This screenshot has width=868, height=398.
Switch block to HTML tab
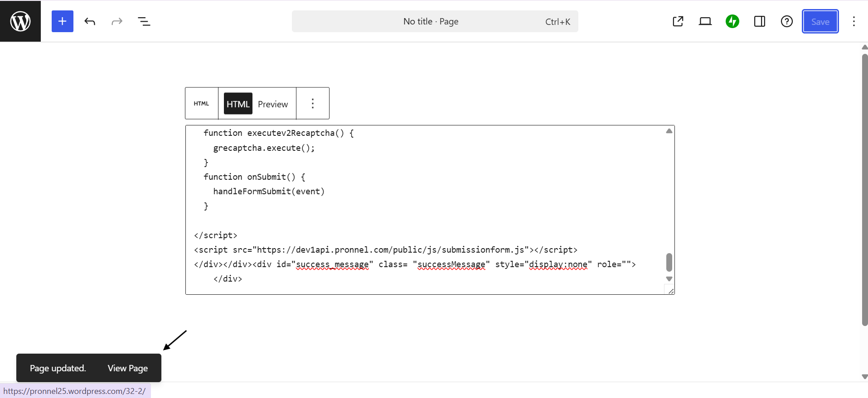238,104
